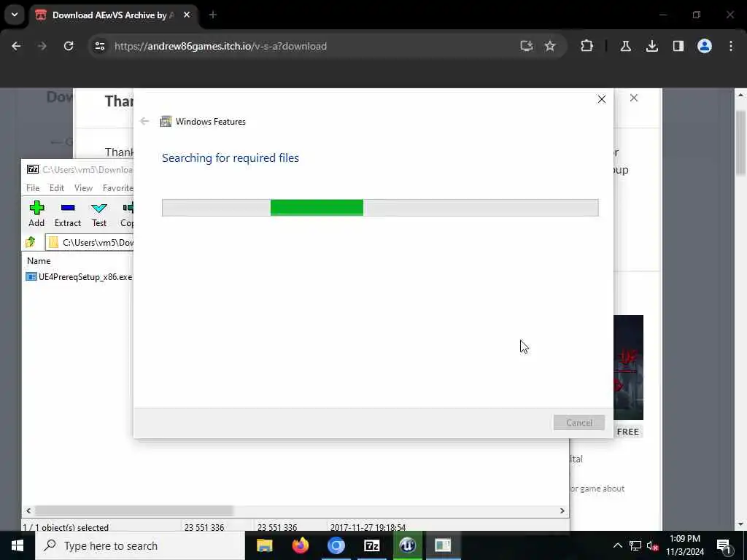Bookmark this page with the star icon
The width and height of the screenshot is (747, 560).
550,46
